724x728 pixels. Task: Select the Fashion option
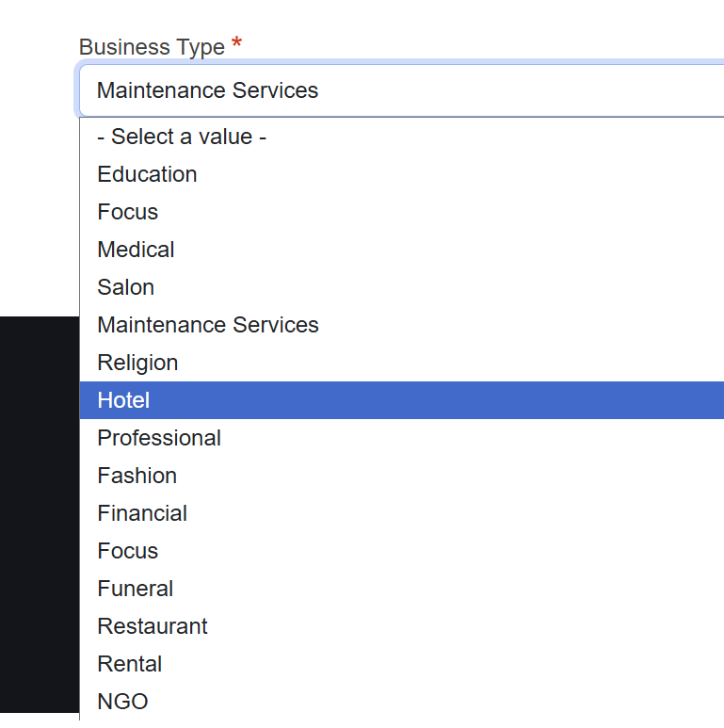137,476
